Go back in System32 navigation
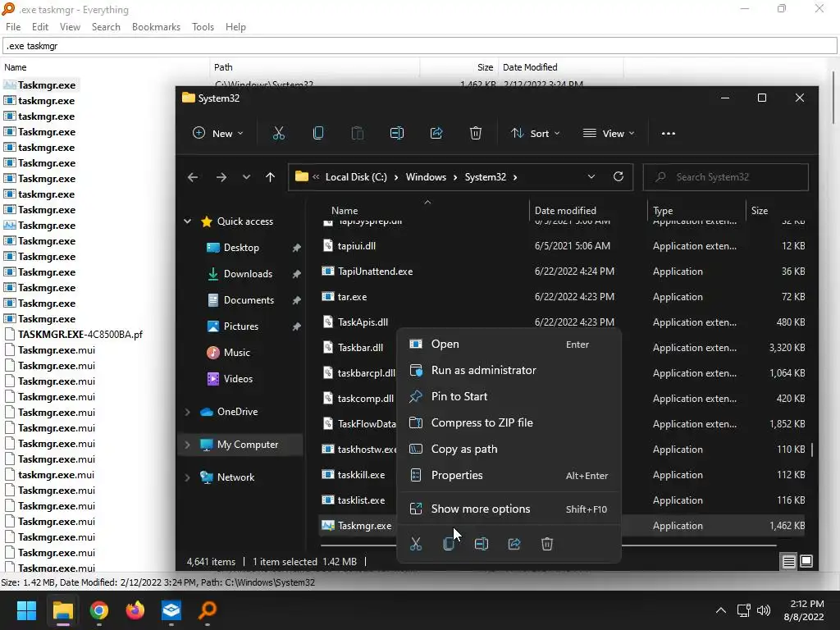The height and width of the screenshot is (630, 840). (x=193, y=177)
